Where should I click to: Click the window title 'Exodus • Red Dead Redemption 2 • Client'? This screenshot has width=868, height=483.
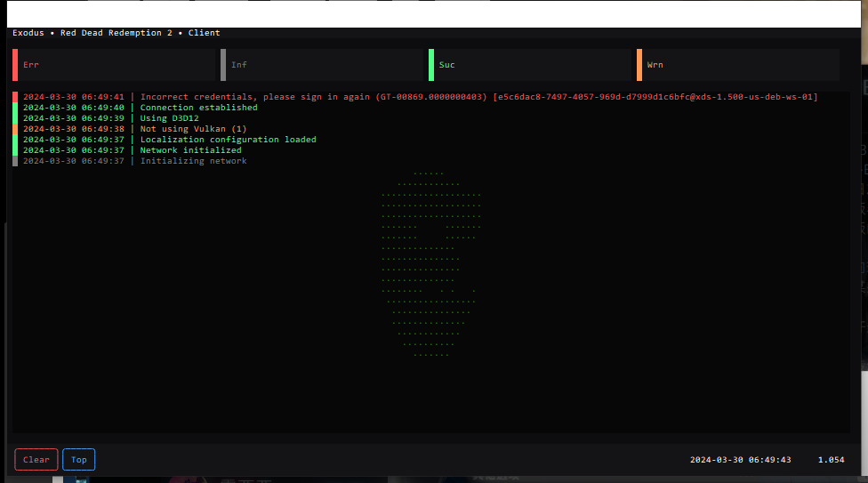(117, 33)
